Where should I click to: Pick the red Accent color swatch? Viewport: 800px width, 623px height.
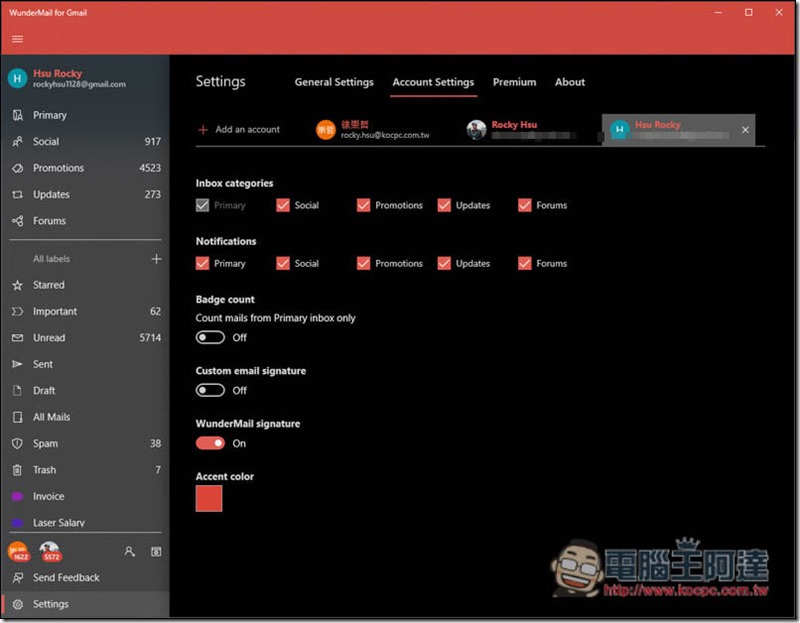pyautogui.click(x=209, y=498)
